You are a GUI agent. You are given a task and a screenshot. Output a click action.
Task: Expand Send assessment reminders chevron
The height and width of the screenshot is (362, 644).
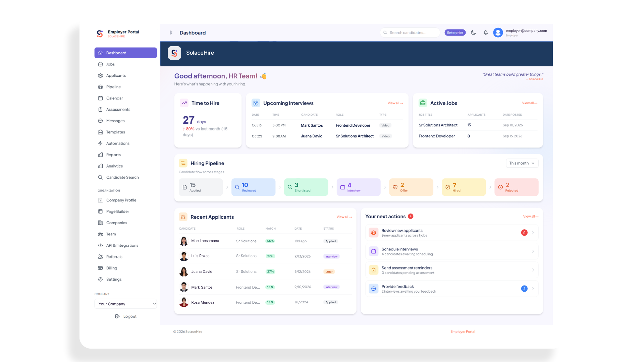(x=533, y=270)
